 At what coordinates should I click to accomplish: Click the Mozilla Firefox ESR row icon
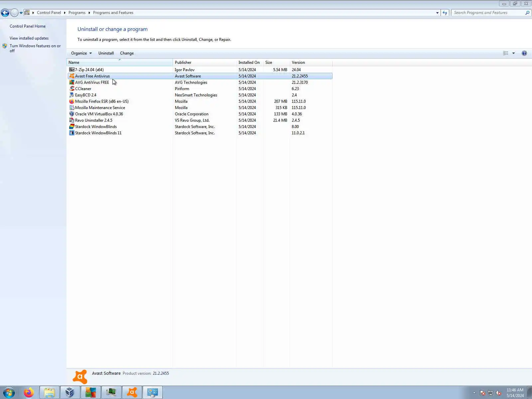pos(71,101)
